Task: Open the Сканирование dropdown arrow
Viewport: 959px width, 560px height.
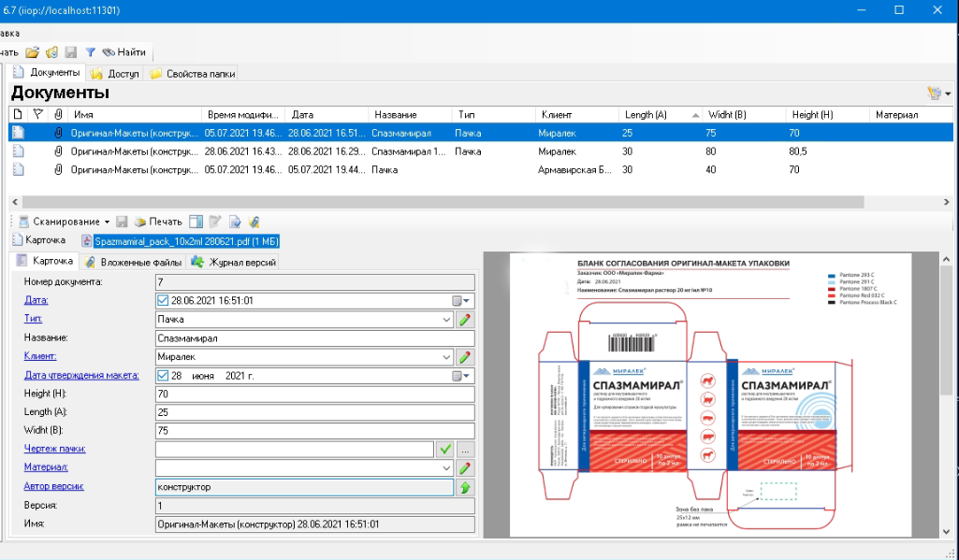Action: (109, 222)
